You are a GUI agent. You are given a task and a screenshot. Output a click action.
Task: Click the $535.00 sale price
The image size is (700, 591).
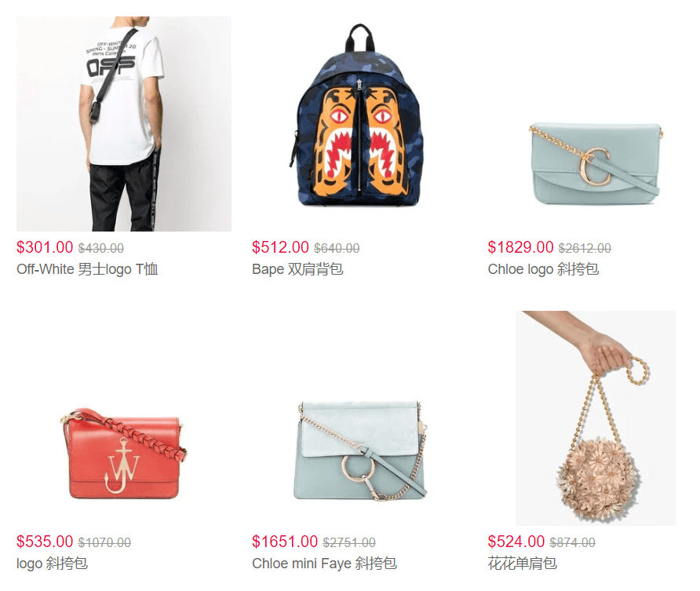(x=45, y=542)
